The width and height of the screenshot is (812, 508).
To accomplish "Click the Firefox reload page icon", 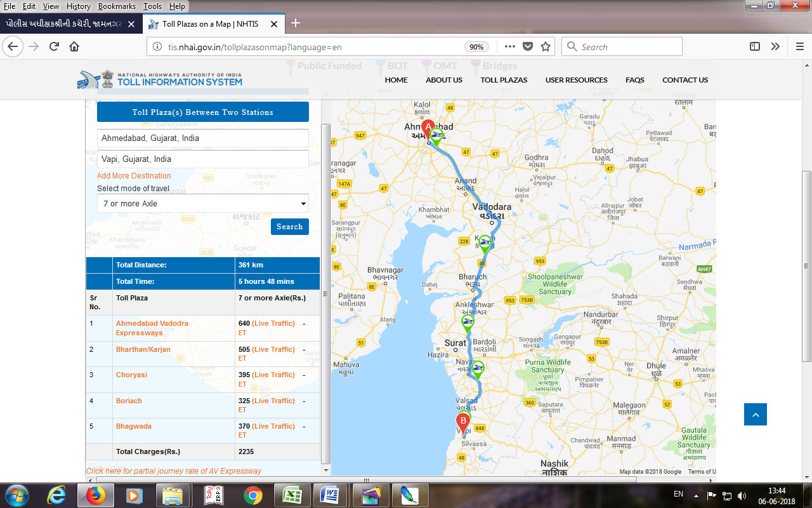I will [x=54, y=46].
